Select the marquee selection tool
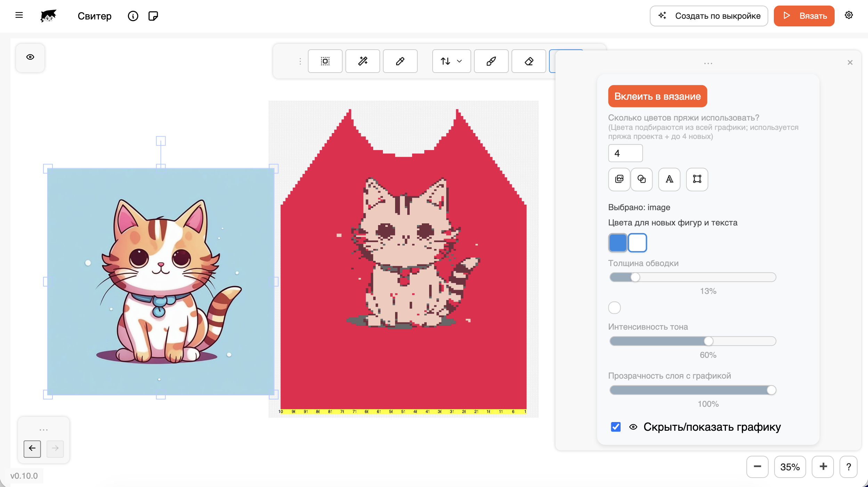This screenshot has width=868, height=487. [325, 61]
